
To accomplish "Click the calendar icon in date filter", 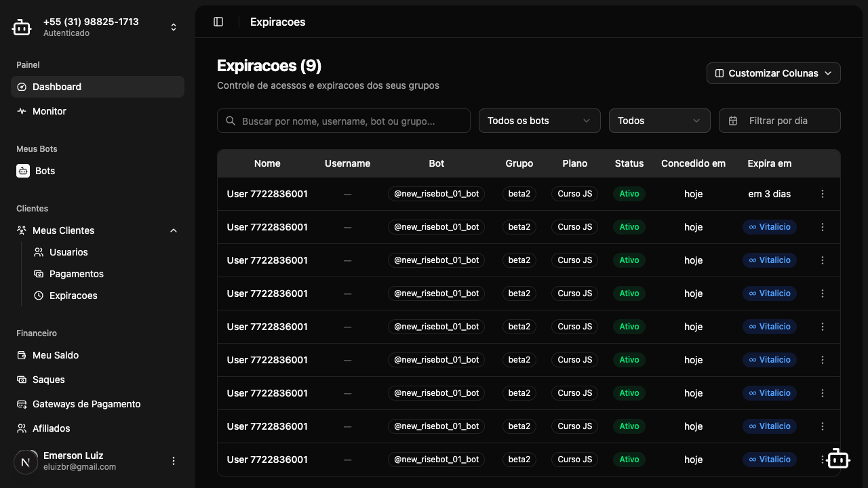I will click(733, 121).
